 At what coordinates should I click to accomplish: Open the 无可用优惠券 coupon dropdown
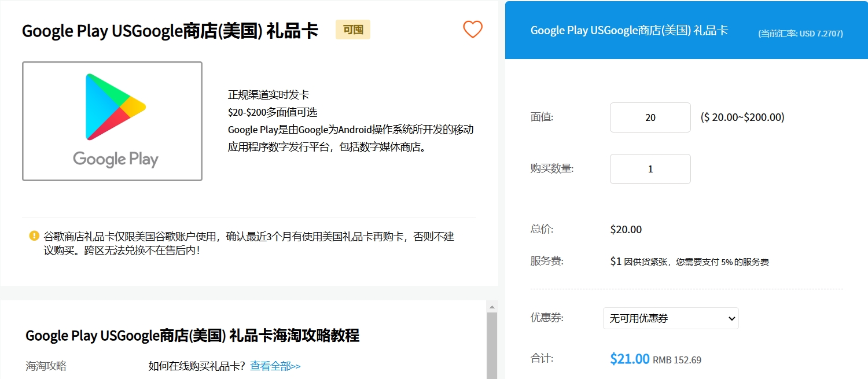click(x=671, y=318)
